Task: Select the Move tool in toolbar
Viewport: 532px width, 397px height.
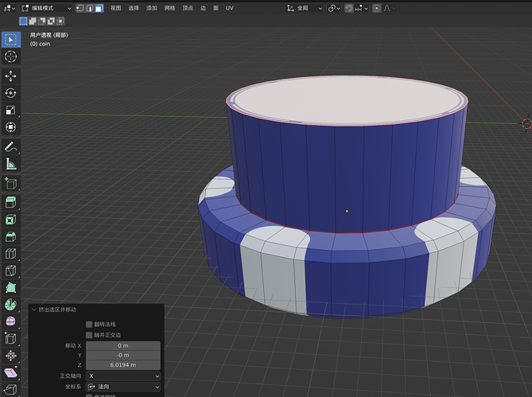Action: click(x=10, y=76)
